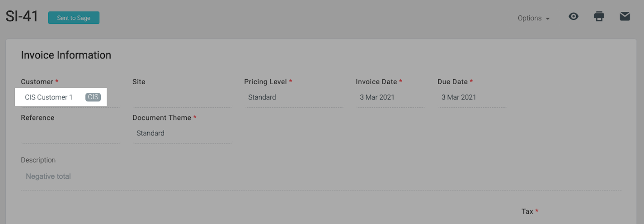Click the Tax column label
Image resolution: width=644 pixels, height=224 pixels.
pos(527,211)
